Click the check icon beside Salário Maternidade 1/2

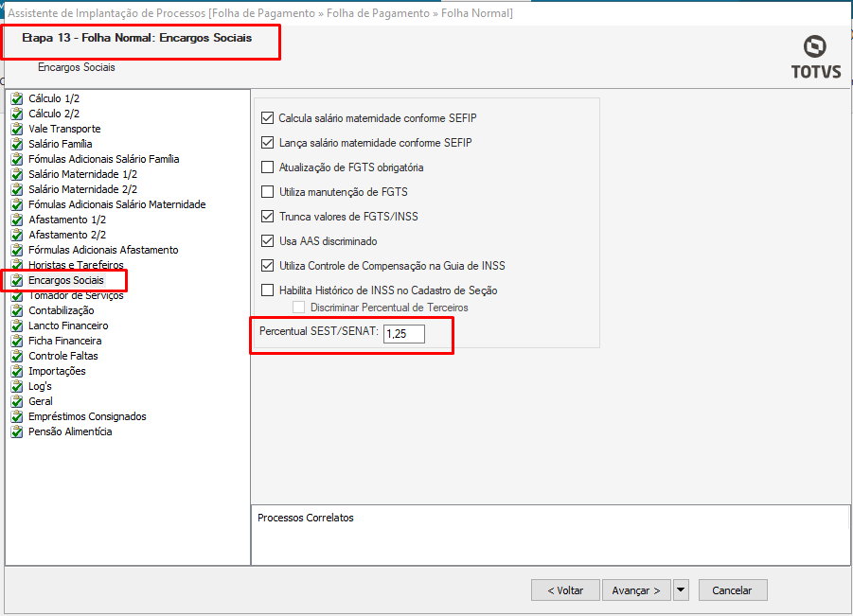click(x=17, y=174)
